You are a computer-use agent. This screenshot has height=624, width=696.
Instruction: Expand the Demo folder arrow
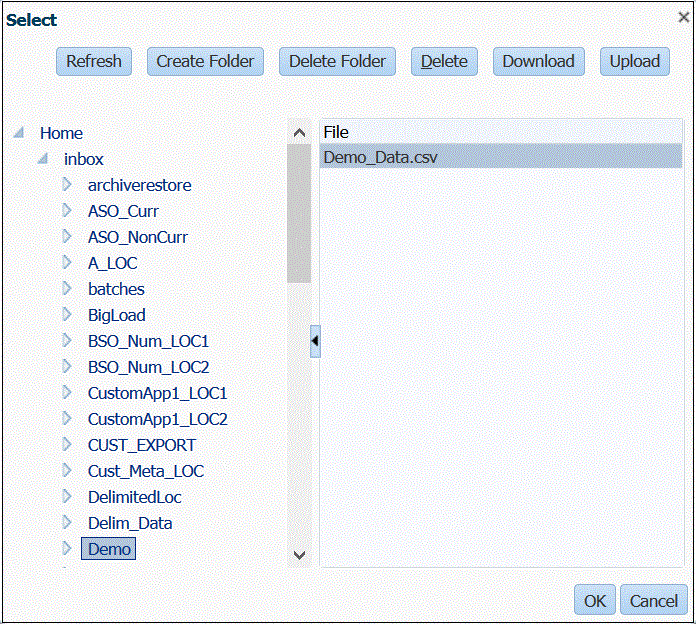(67, 549)
